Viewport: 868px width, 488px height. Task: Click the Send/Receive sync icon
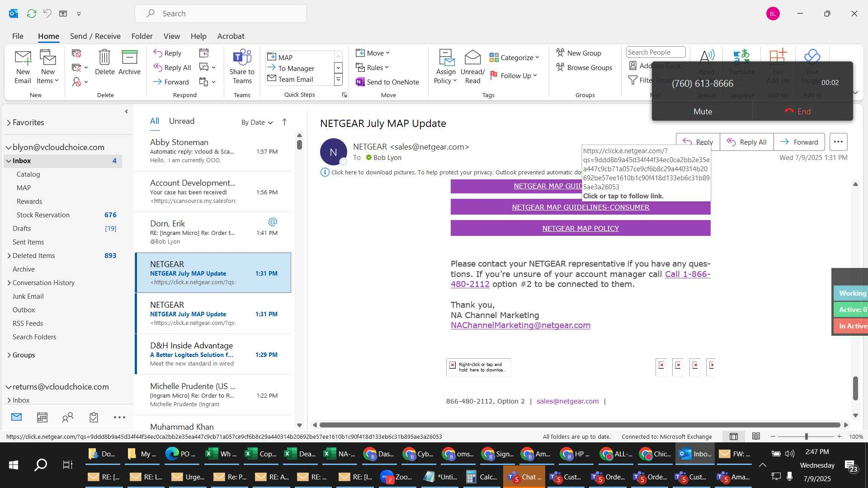[31, 14]
